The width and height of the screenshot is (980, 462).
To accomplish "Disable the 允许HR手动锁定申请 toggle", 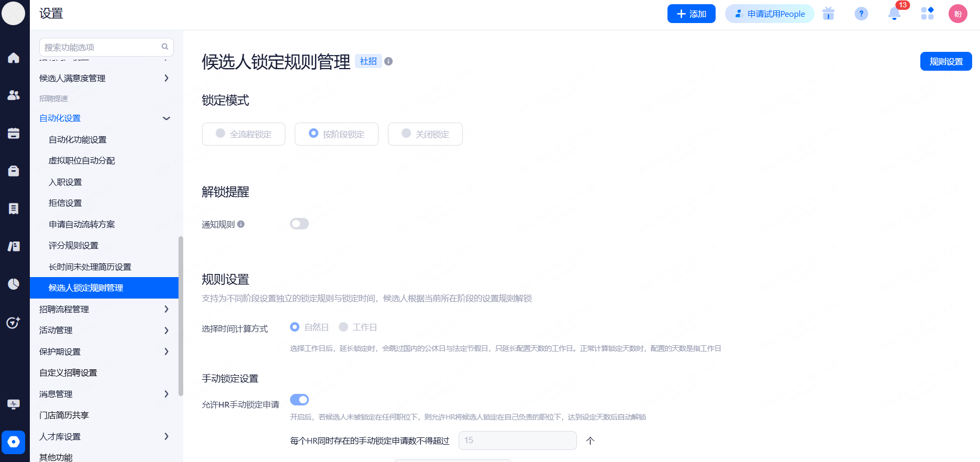I will 299,400.
